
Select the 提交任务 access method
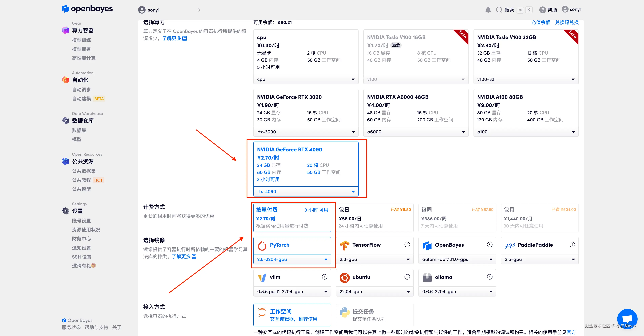[x=374, y=315]
